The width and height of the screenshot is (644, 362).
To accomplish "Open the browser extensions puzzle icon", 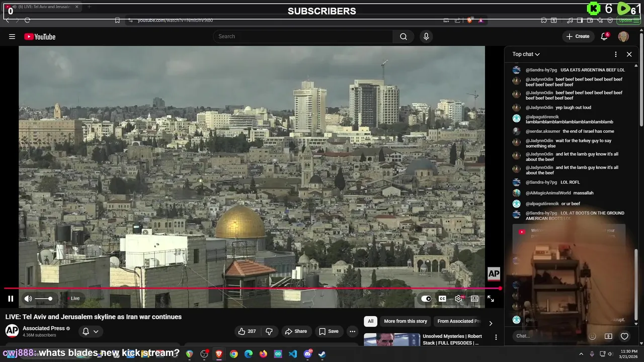I will click(544, 20).
